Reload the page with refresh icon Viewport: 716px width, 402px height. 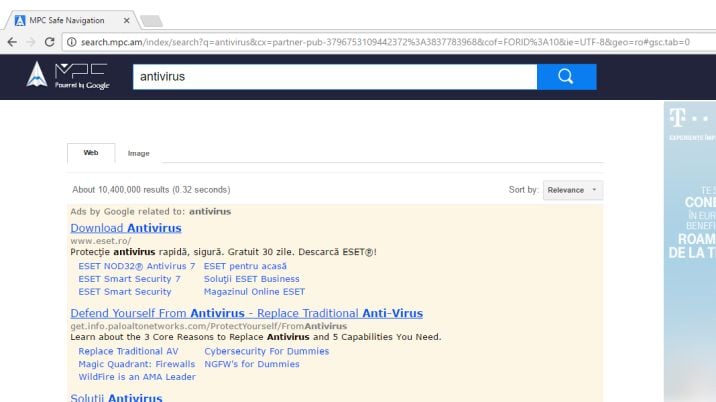tap(49, 42)
